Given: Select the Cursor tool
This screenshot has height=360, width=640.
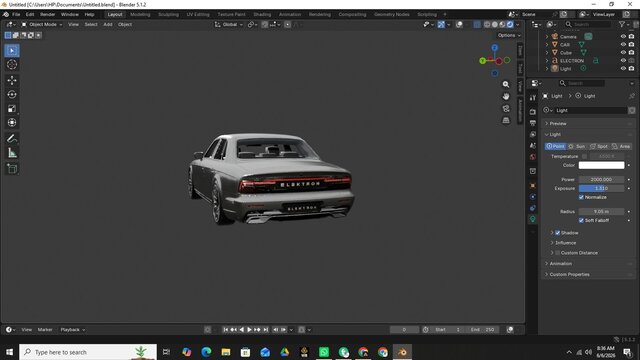Looking at the screenshot, I should (x=12, y=64).
